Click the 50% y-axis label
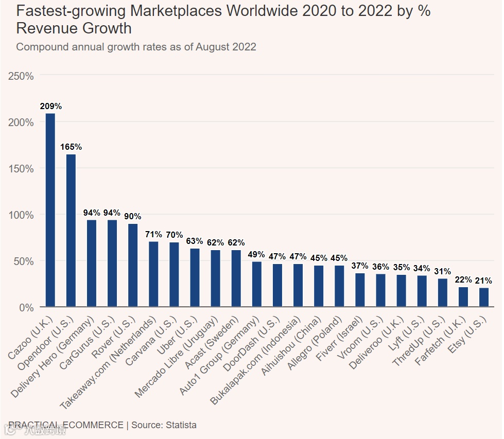 tap(24, 261)
